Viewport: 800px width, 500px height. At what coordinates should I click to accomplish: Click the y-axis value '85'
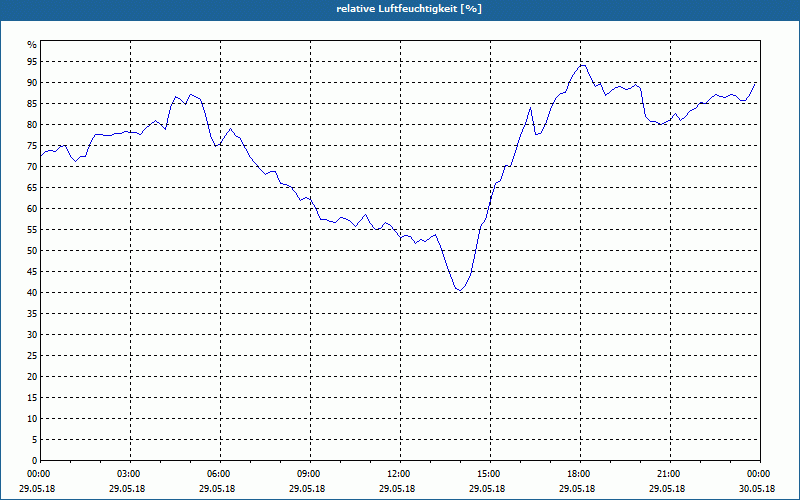coord(32,104)
